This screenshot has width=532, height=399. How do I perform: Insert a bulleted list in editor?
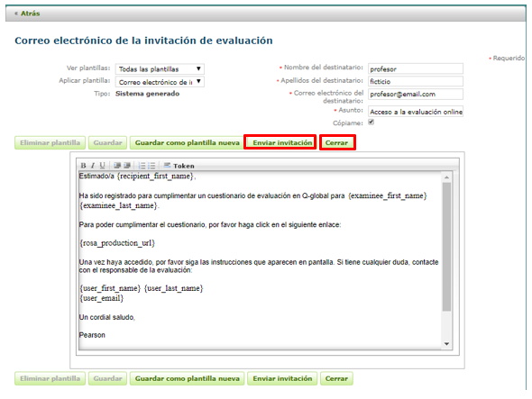151,166
